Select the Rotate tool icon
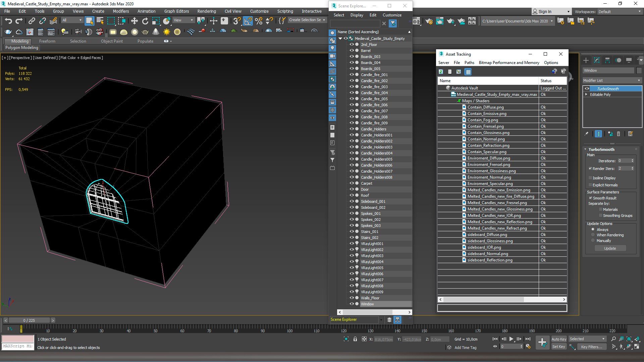Image resolution: width=644 pixels, height=362 pixels. [145, 21]
